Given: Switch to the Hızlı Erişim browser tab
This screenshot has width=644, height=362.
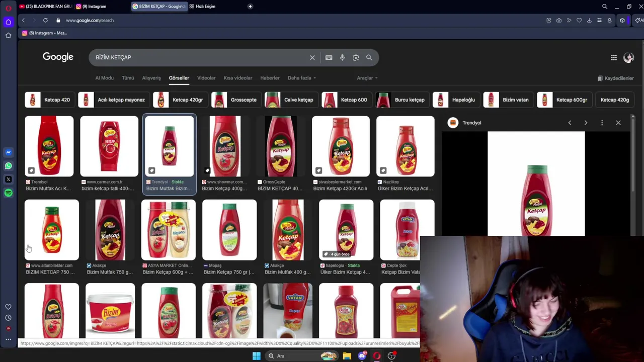Looking at the screenshot, I should pyautogui.click(x=206, y=7).
